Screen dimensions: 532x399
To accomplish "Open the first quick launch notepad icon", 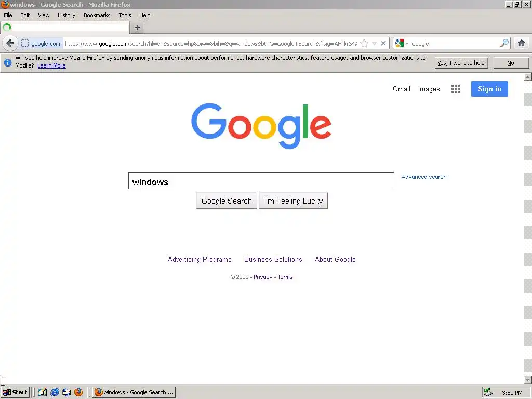I will pos(43,392).
